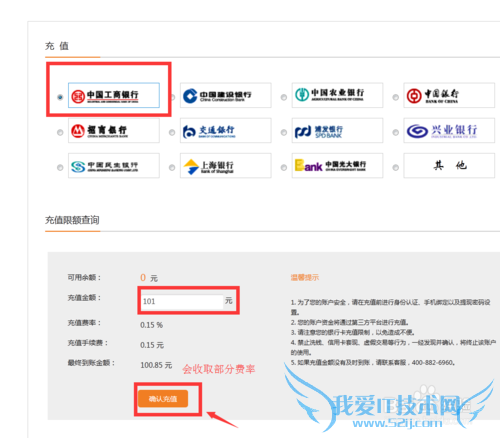Pick the 中国农业银行 logo card
Screen dimensions: 500x438
coord(337,95)
